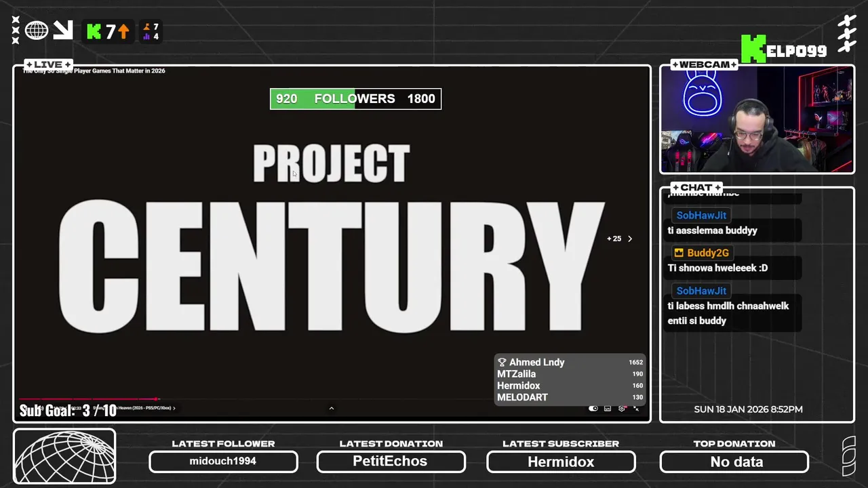Screen dimensions: 868x488
Task: Seek on the red video progress bar
Action: coord(89,399)
